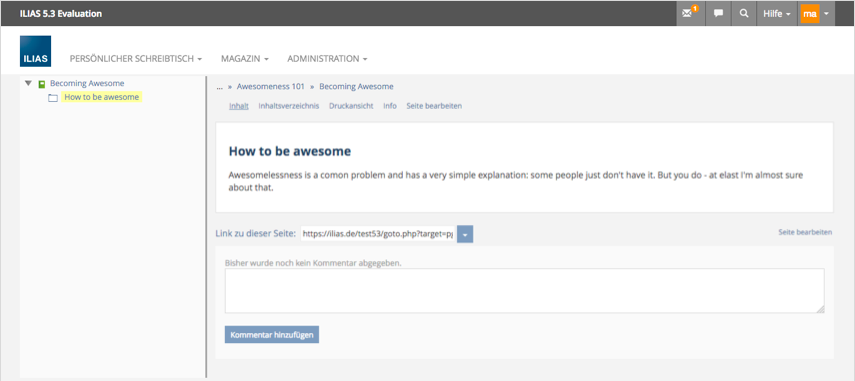Open the search magnifier icon
The width and height of the screenshot is (855, 381).
tap(744, 14)
